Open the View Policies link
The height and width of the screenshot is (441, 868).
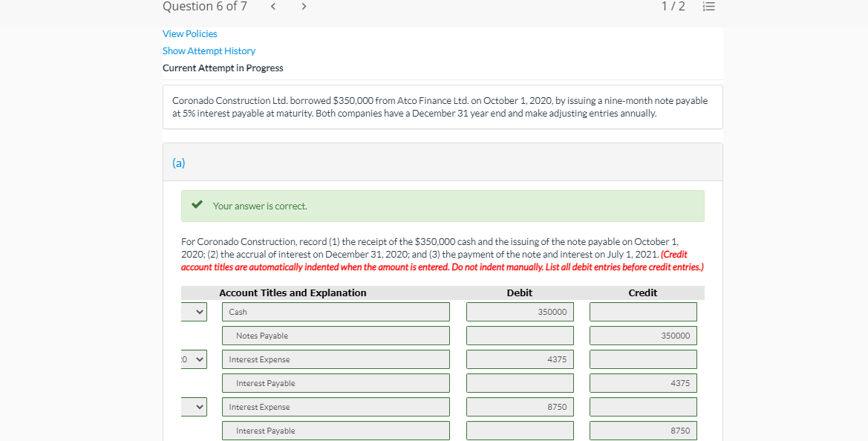click(190, 33)
